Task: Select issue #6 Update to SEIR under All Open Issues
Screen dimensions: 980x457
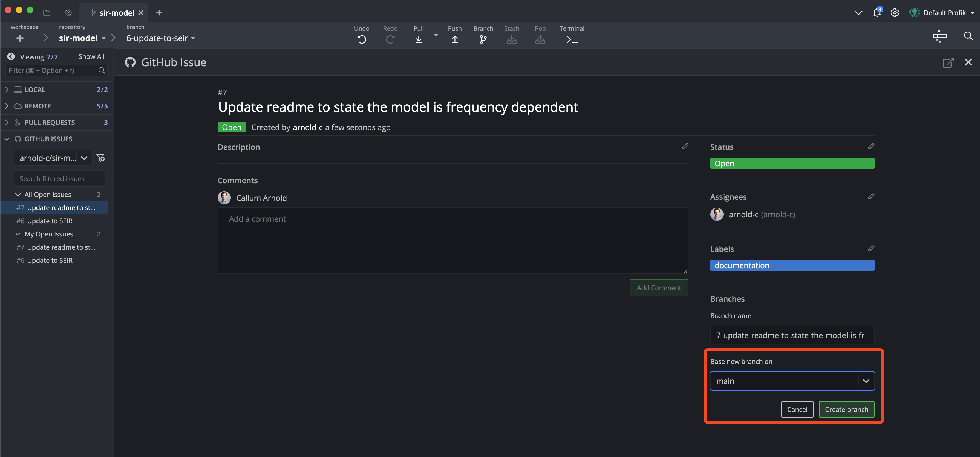Action: [50, 221]
